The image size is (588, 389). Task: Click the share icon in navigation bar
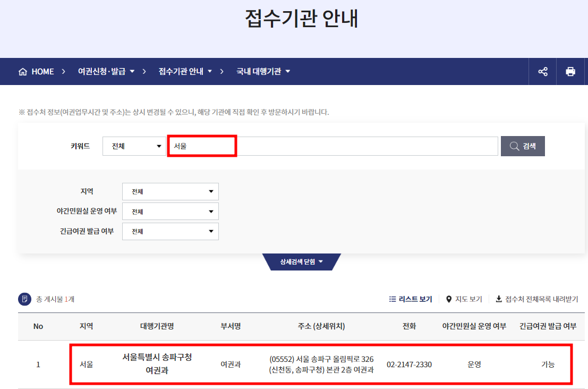pos(542,71)
